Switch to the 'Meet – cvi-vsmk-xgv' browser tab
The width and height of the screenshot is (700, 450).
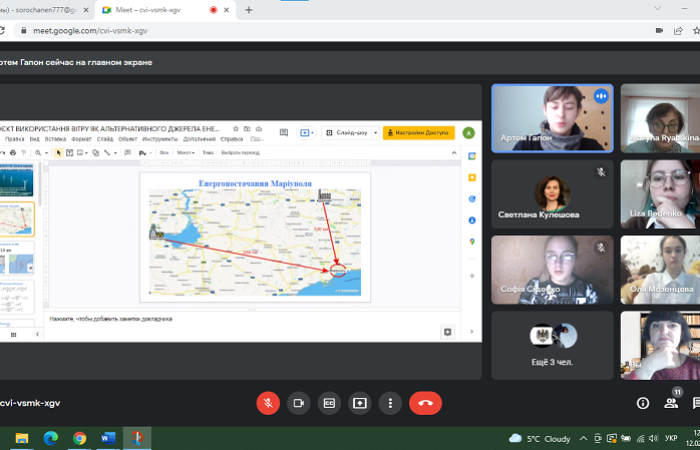point(158,10)
